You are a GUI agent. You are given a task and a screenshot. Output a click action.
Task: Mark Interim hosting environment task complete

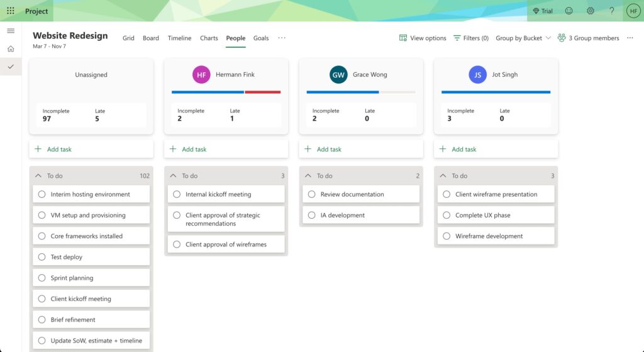(x=42, y=194)
